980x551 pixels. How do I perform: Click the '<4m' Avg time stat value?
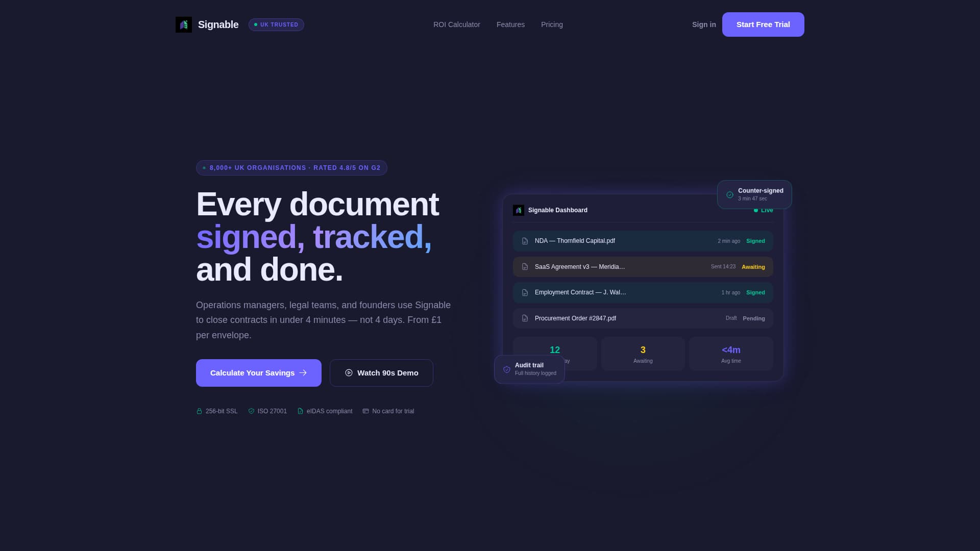(731, 350)
